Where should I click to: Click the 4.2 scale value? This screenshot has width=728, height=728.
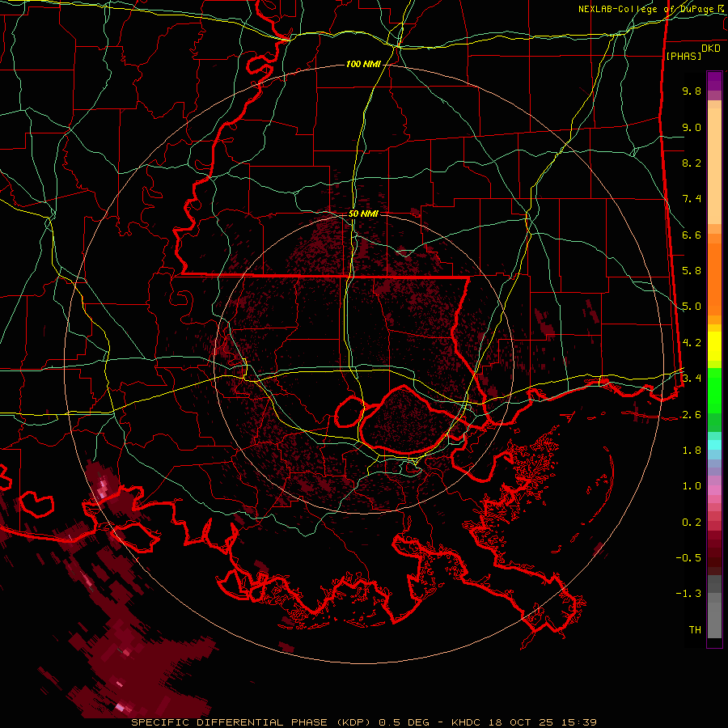point(692,343)
